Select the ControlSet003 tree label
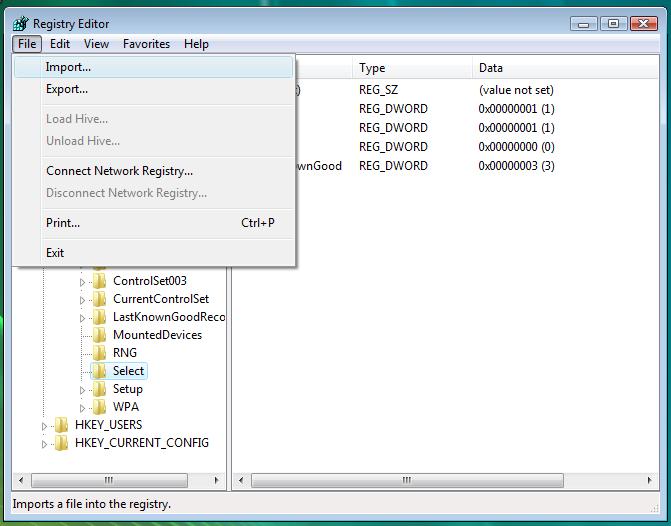This screenshot has height=526, width=671. pos(150,281)
